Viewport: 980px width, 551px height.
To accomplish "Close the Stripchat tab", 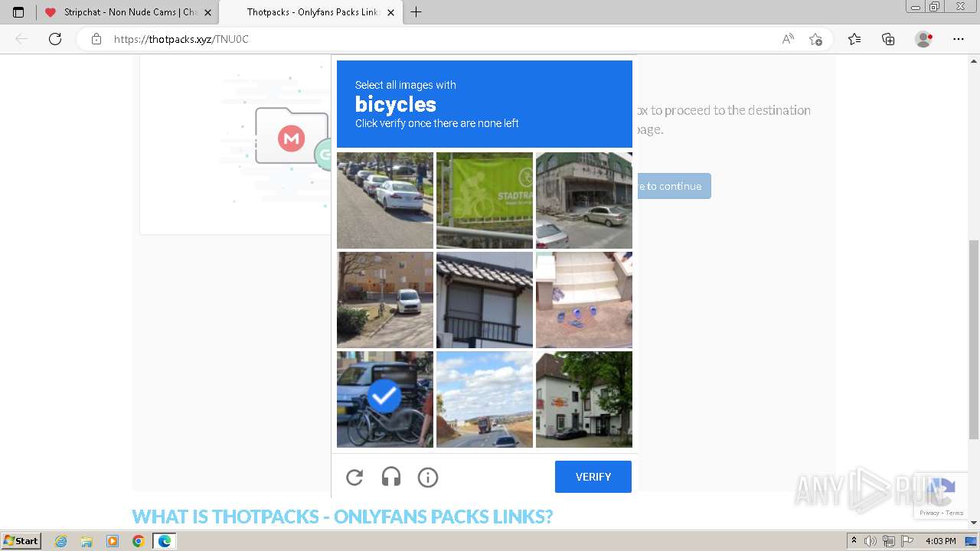I will tap(207, 12).
